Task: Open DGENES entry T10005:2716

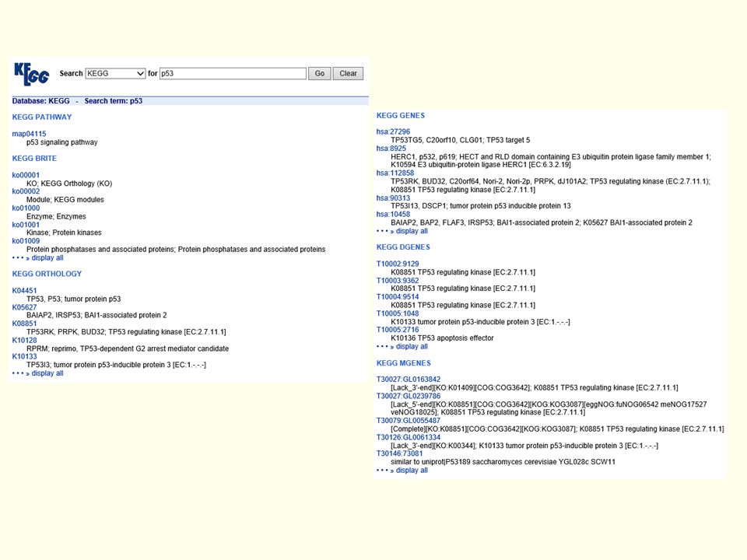Action: point(398,330)
